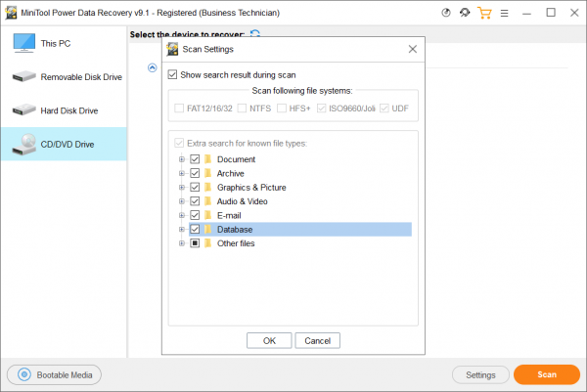
Task: Select the CD/DVD Drive entry
Action: coord(64,144)
